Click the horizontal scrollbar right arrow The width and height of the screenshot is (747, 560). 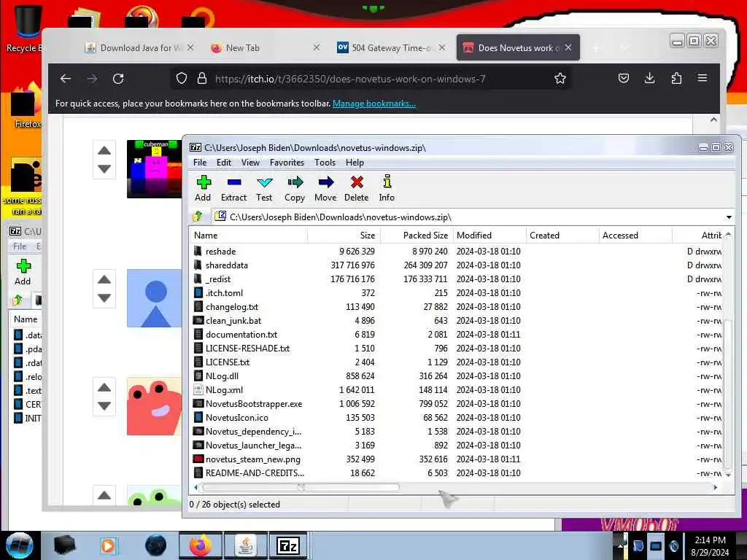pos(715,487)
